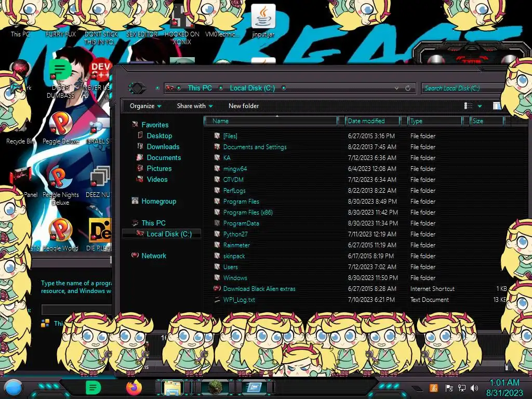This screenshot has height=399, width=532.
Task: Click the New folder button
Action: tap(244, 106)
